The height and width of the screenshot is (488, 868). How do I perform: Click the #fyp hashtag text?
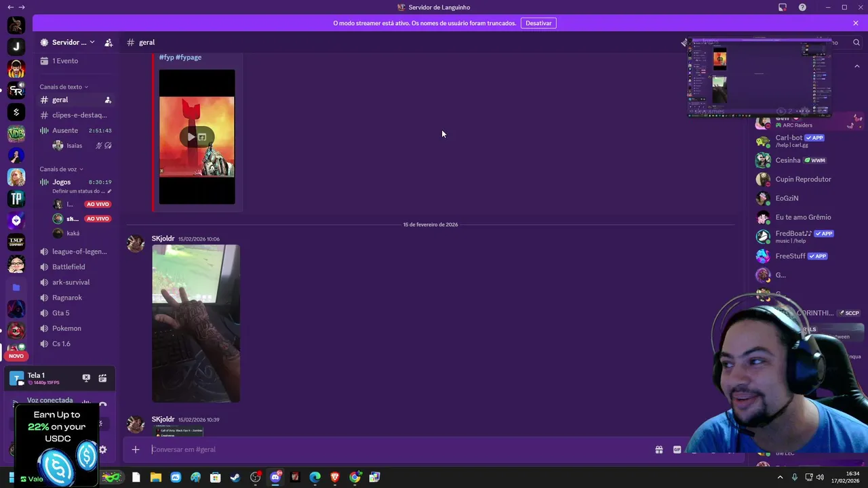click(166, 57)
